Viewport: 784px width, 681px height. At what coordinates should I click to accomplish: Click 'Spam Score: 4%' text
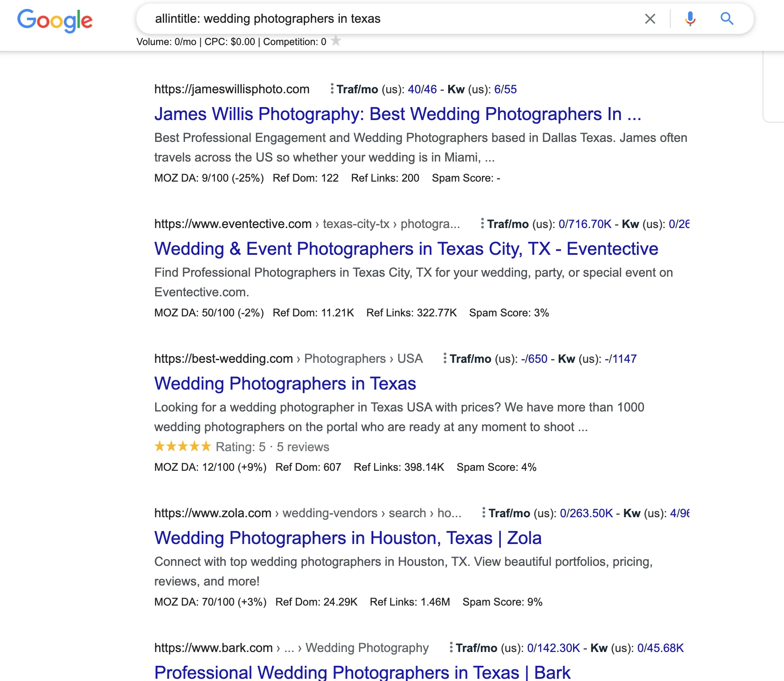pyautogui.click(x=496, y=467)
